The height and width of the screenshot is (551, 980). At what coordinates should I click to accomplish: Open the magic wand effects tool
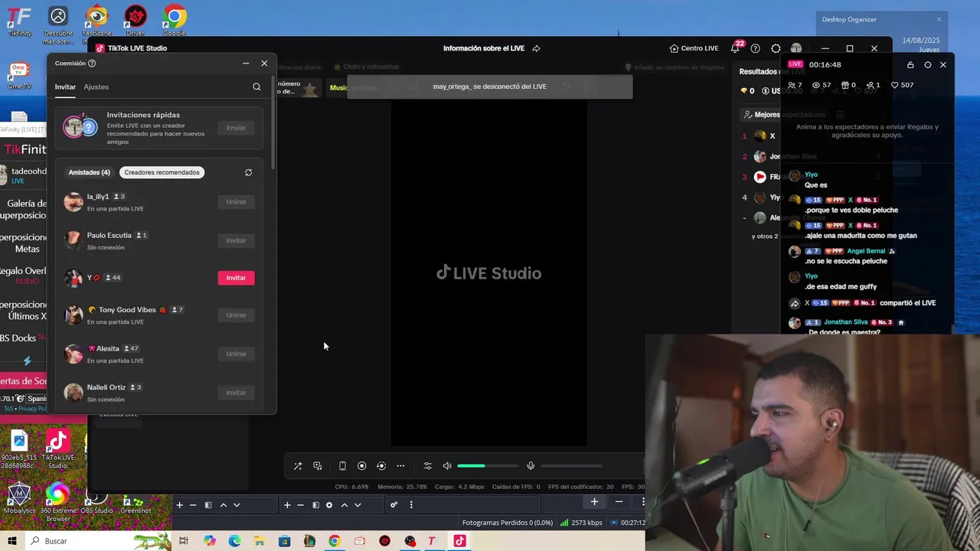pos(298,466)
